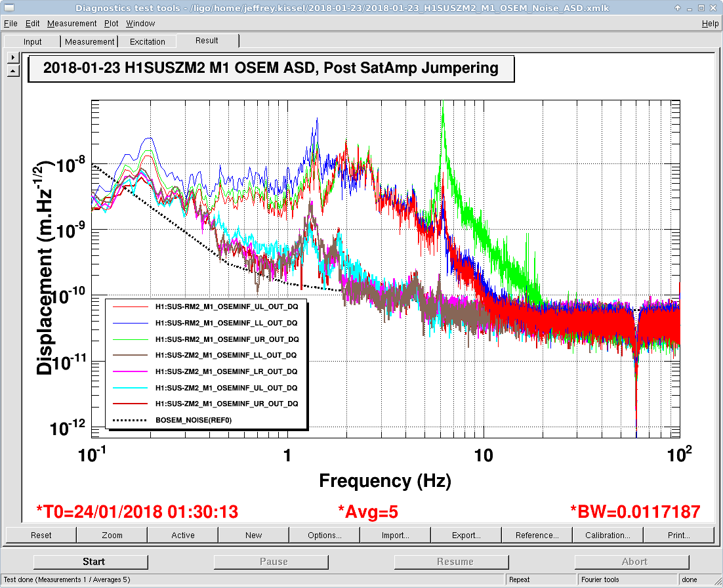Close the Diagnostics test tools window
This screenshot has width=723, height=588.
[713, 8]
